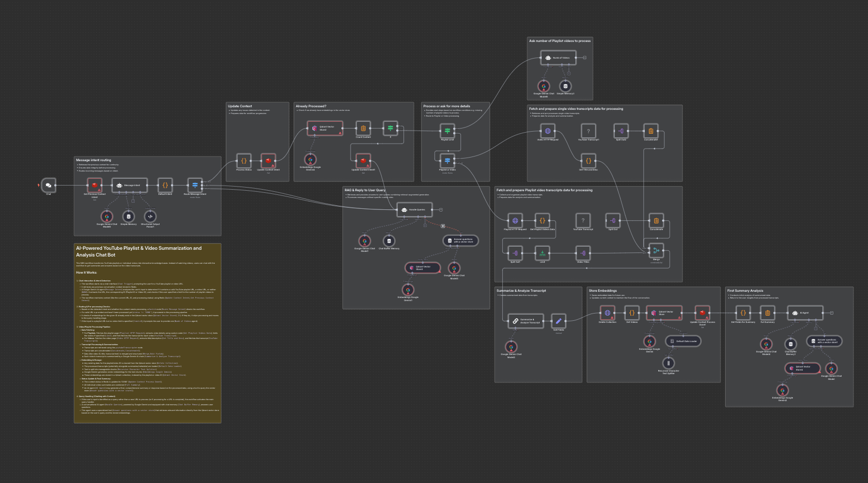
Task: Select the Route Message Intent switch node
Action: click(195, 185)
